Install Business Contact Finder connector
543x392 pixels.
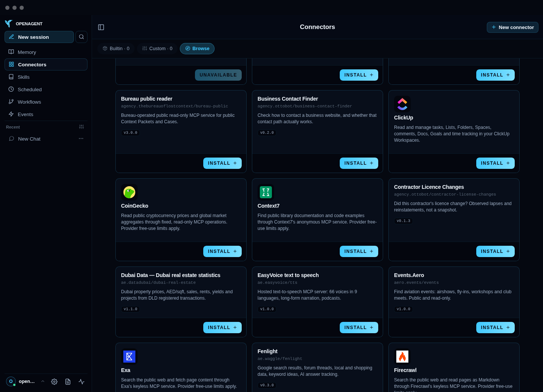tap(359, 163)
